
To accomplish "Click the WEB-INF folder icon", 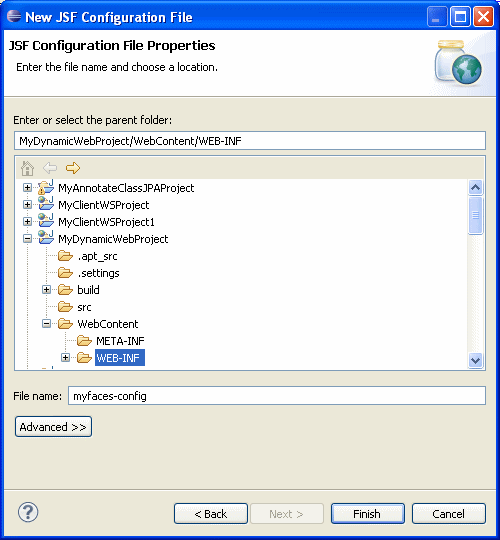I will tap(84, 358).
